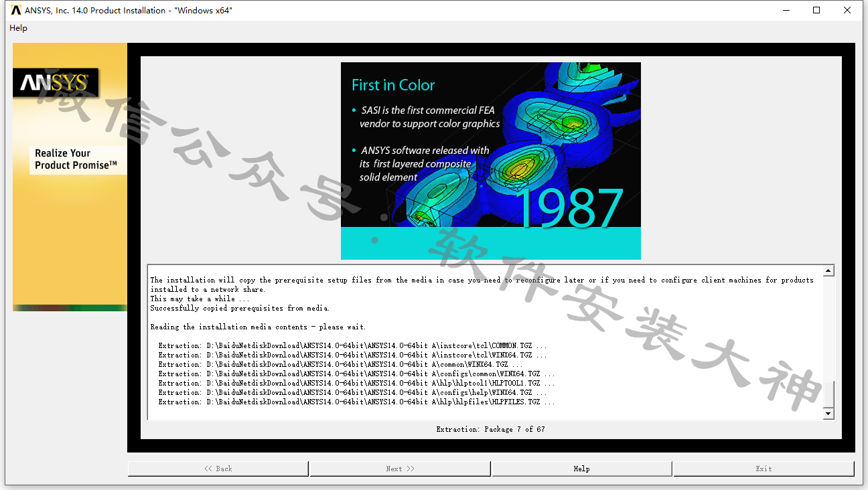This screenshot has height=490, width=868.
Task: Click the Exit button
Action: pos(764,469)
